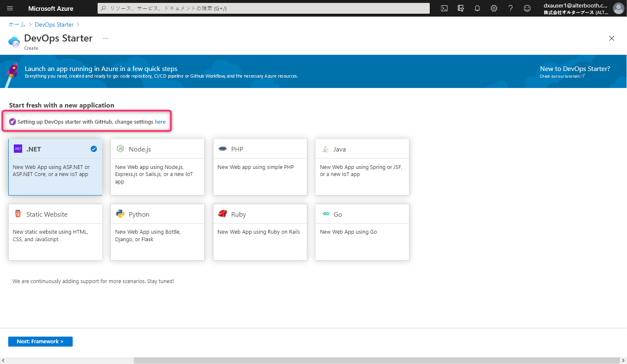
Task: Click the Ruby gem icon
Action: click(x=223, y=214)
